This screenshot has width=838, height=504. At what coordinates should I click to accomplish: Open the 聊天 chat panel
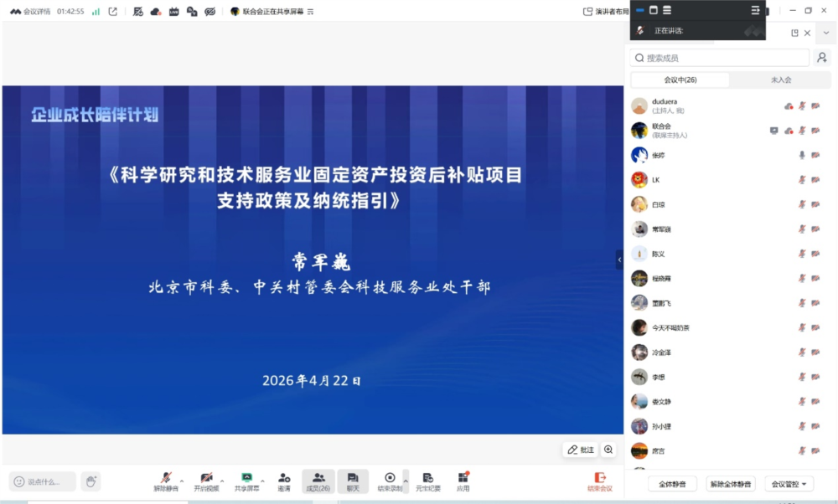pos(352,477)
